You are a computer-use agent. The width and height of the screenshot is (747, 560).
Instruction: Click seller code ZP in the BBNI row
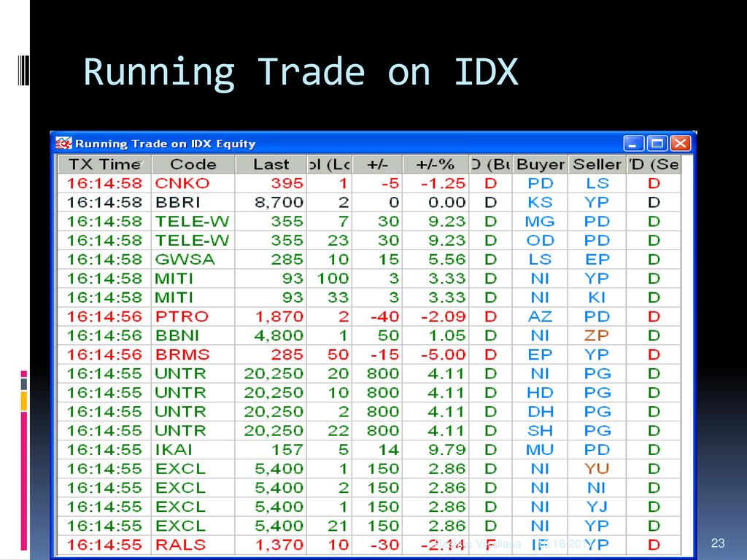597,335
